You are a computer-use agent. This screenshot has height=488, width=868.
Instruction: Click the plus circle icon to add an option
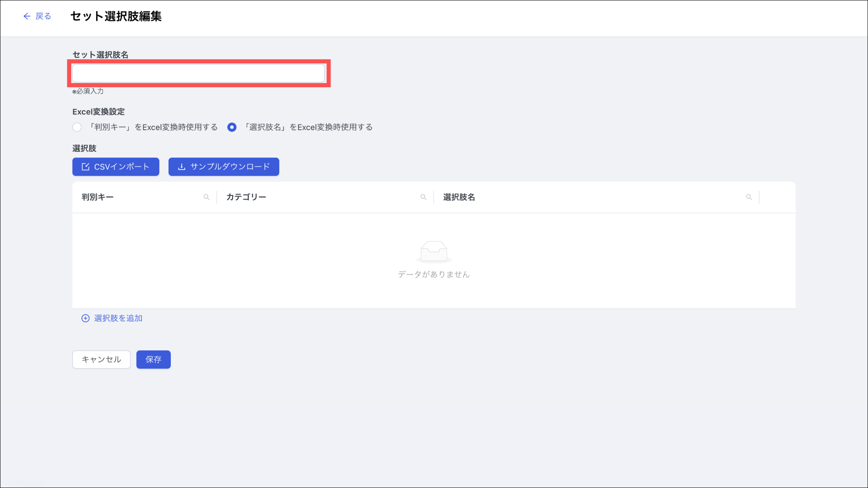85,318
